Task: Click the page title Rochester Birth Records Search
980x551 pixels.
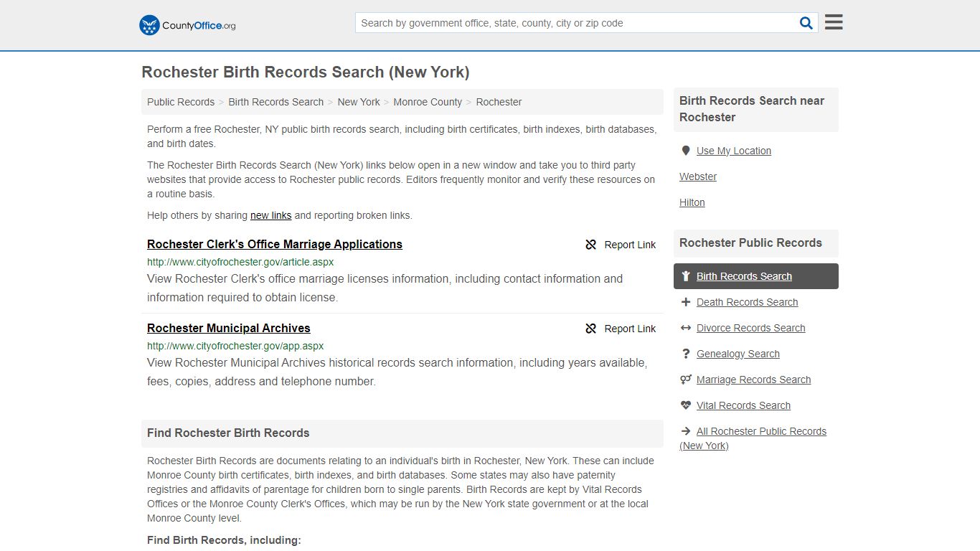Action: (x=306, y=72)
